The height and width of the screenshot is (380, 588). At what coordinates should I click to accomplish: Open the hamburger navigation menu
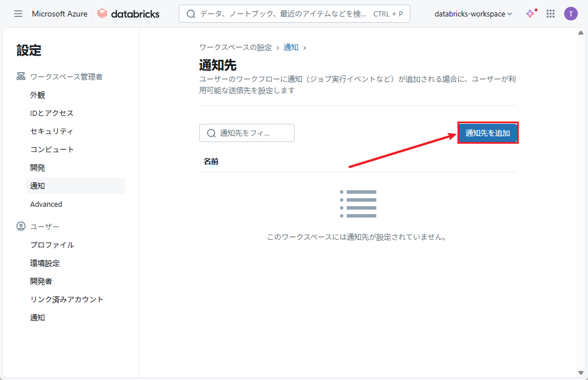(x=18, y=14)
